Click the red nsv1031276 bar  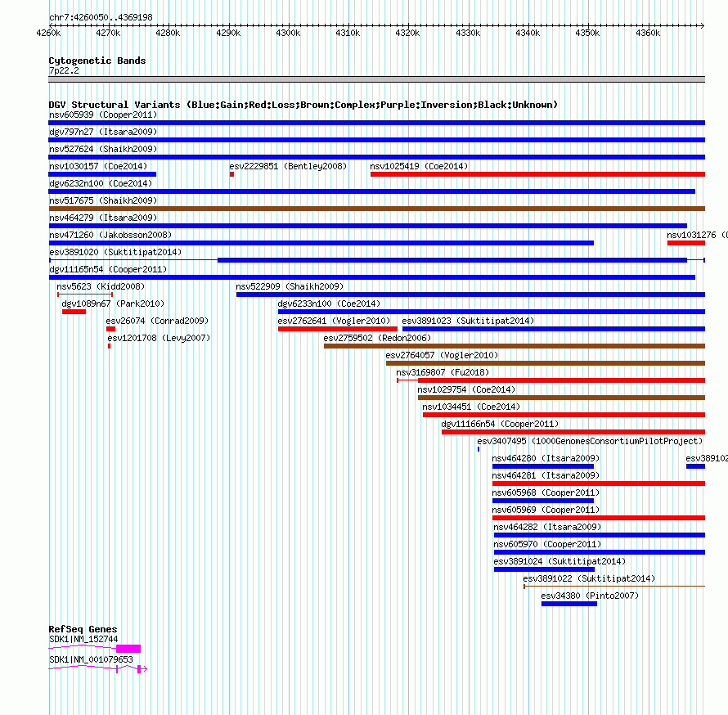pos(686,243)
